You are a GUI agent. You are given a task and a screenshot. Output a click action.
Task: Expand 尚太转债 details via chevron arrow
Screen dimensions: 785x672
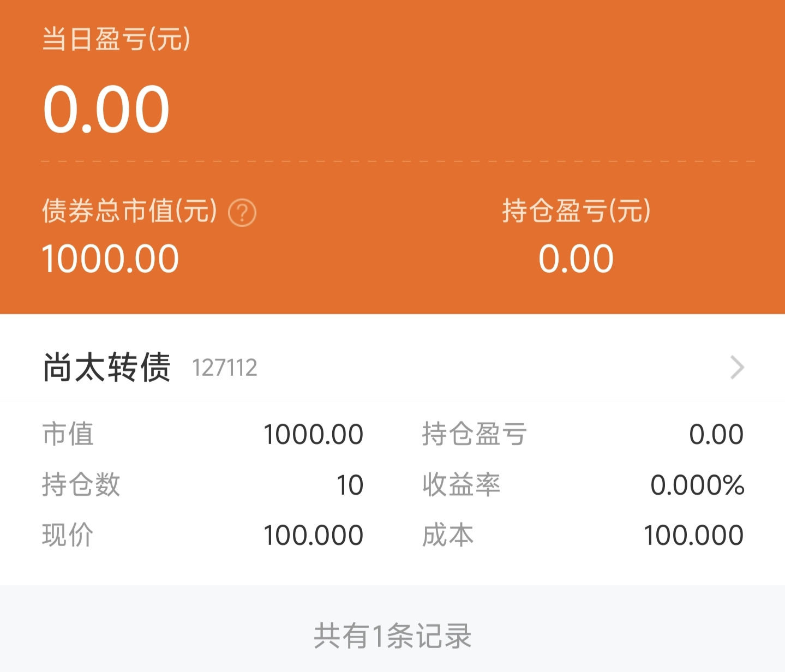pyautogui.click(x=737, y=367)
